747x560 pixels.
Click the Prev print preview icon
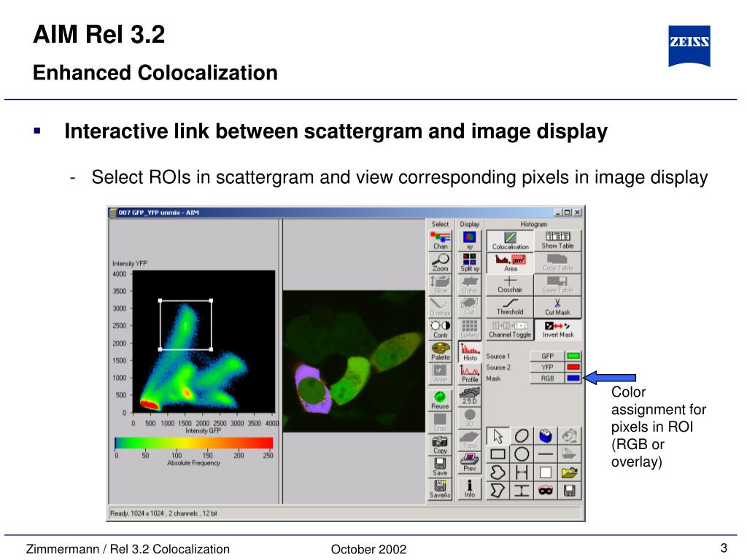click(470, 463)
